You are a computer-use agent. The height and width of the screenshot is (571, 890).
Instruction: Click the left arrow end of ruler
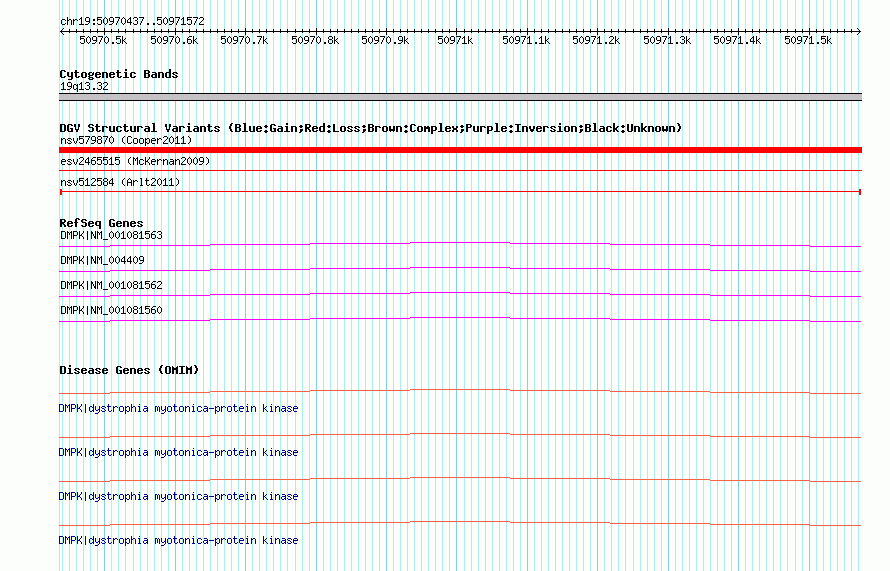click(x=62, y=32)
